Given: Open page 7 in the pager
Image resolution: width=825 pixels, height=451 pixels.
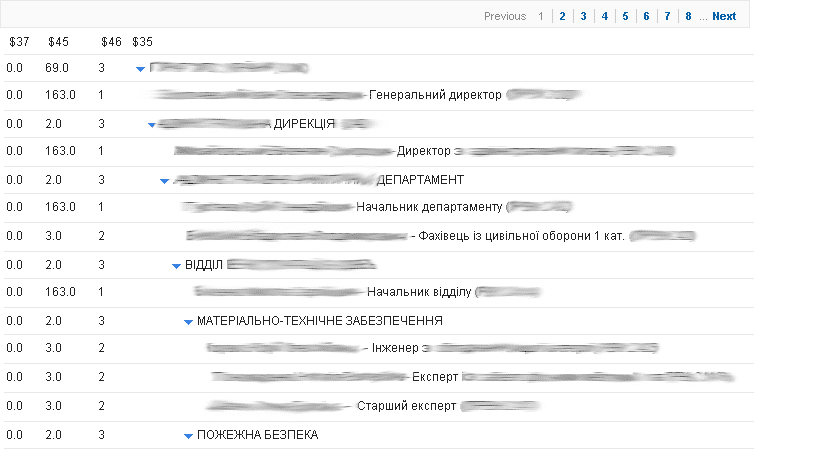Looking at the screenshot, I should click(667, 16).
